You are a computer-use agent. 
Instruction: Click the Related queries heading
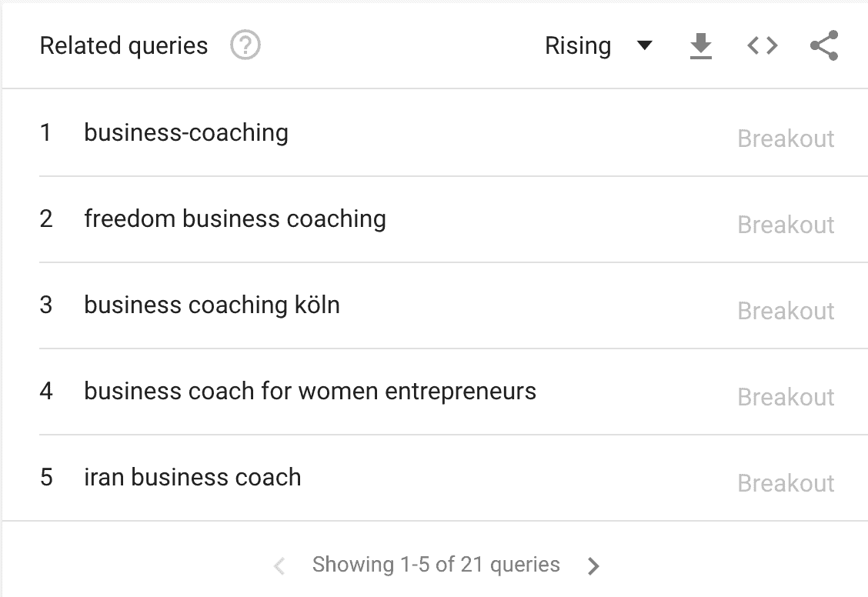pyautogui.click(x=124, y=46)
